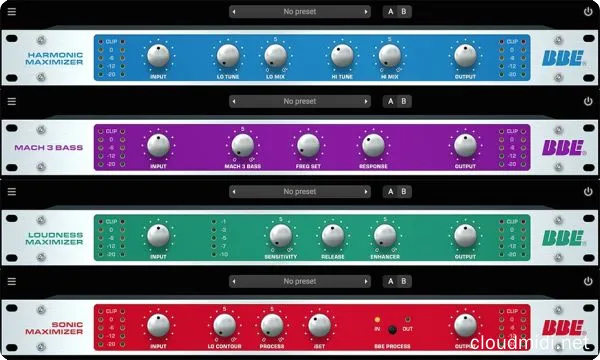This screenshot has height=360, width=600.
Task: Toggle power on the Sonic Maximizer plugin
Action: [588, 281]
